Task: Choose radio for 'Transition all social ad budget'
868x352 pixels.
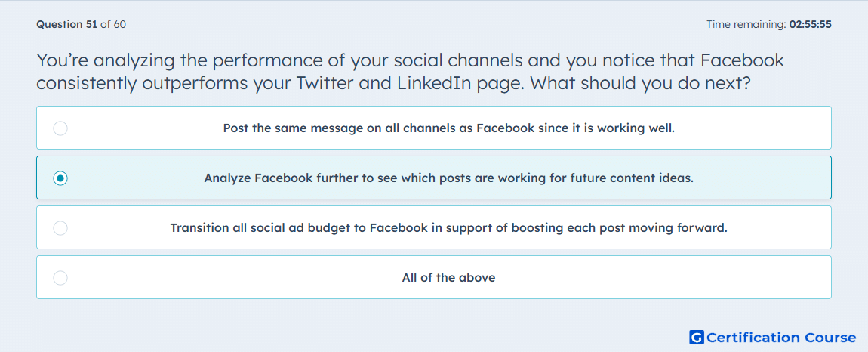Action: 60,228
